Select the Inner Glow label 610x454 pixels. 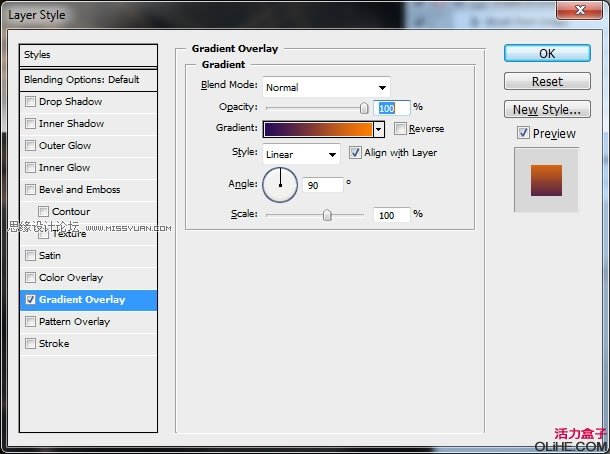coord(65,168)
